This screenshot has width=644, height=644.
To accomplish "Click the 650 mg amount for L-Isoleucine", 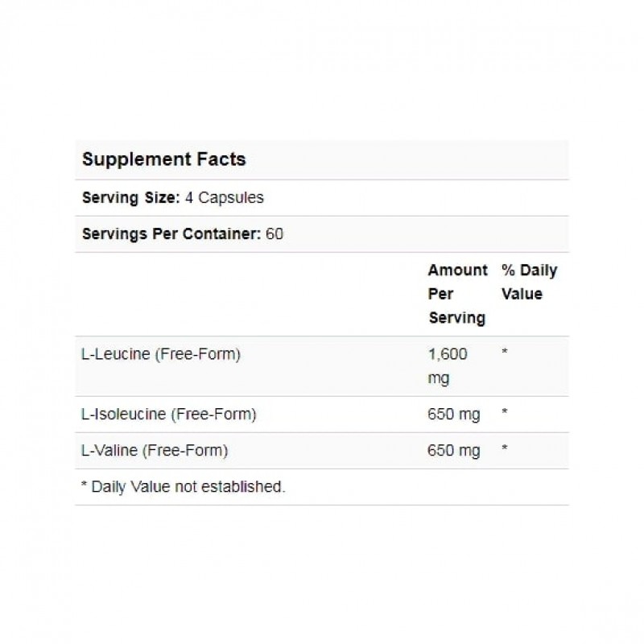I will (x=454, y=415).
